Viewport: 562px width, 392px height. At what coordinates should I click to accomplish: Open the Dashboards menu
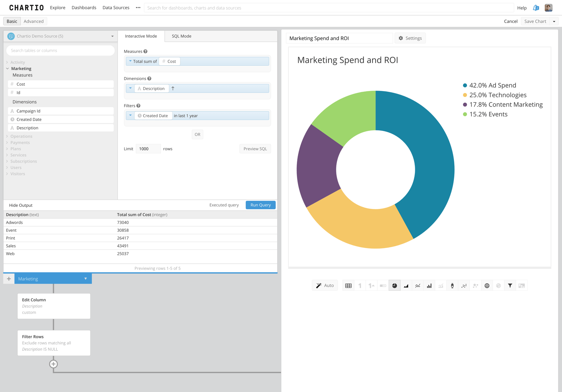click(x=84, y=8)
